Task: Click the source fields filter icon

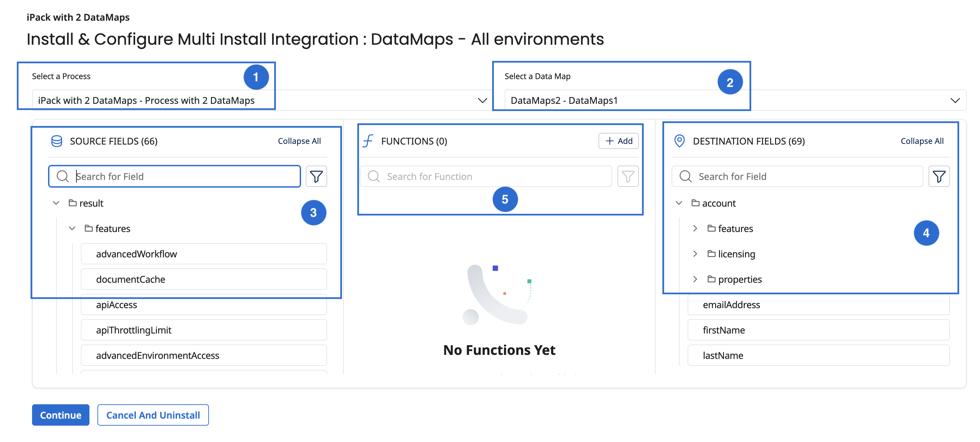Action: point(316,176)
